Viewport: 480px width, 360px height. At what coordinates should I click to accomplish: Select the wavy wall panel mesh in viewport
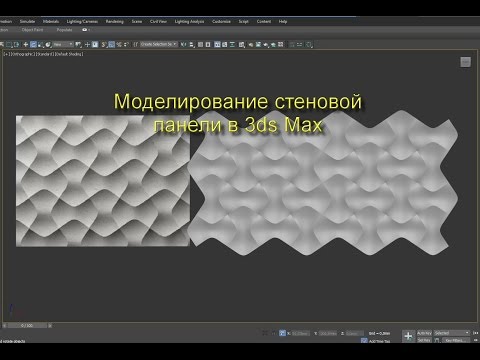pyautogui.click(x=323, y=183)
